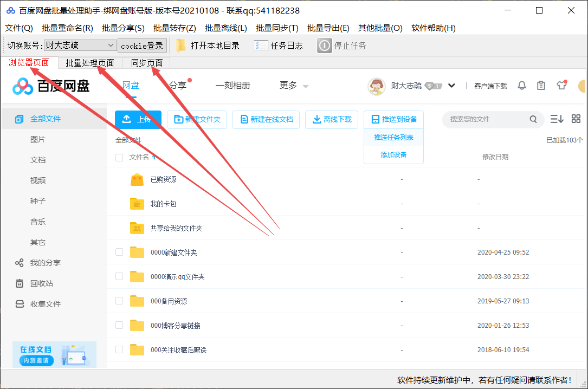Select the checkbox for 0000新建文件夹
588x389 pixels.
pyautogui.click(x=119, y=252)
